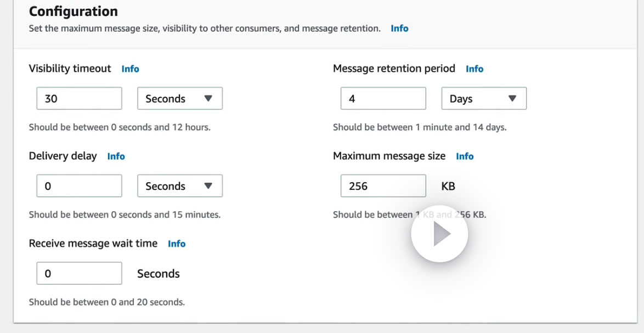The height and width of the screenshot is (333, 644).
Task: Open Info link beside Configuration description
Action: 399,28
